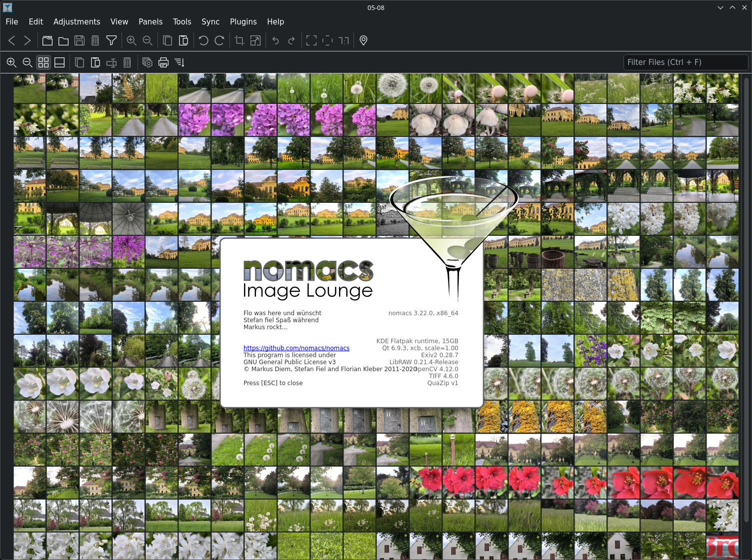Click the save floppy disk icon

click(x=79, y=40)
